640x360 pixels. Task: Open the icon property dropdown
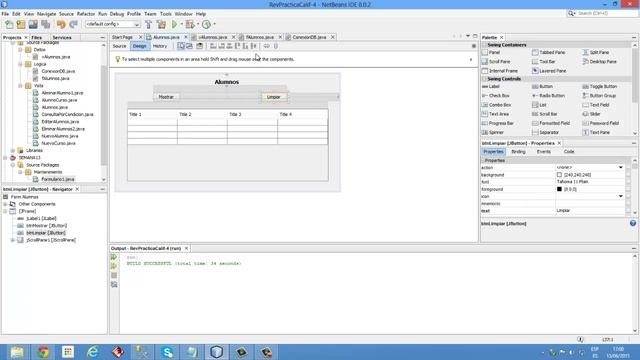(620, 196)
